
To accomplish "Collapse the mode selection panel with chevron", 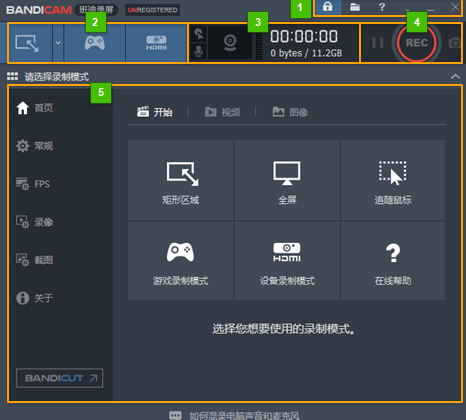I will [455, 77].
